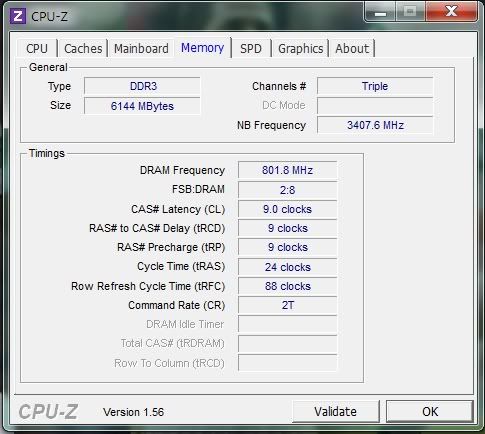Click the Memory tab
The height and width of the screenshot is (434, 485).
202,48
